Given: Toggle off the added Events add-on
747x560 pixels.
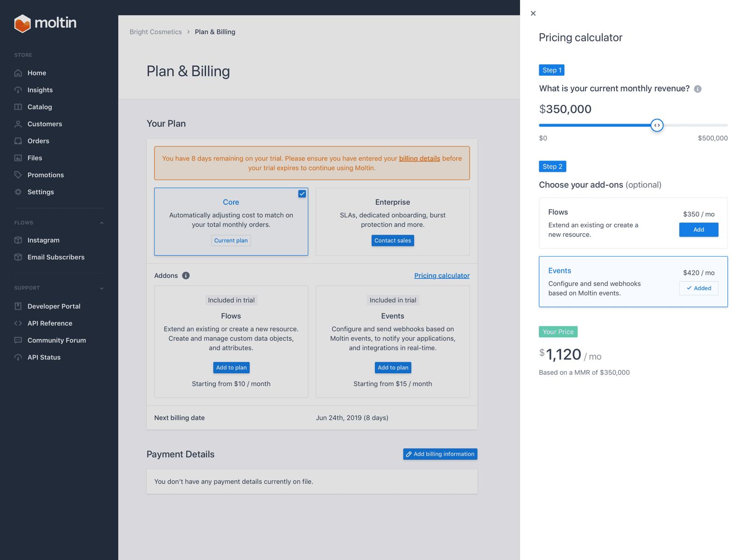Looking at the screenshot, I should [x=698, y=288].
